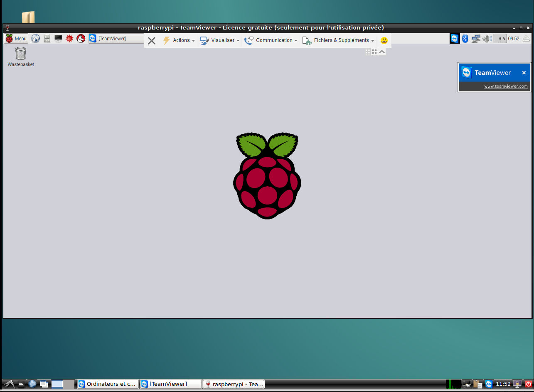The height and width of the screenshot is (392, 534).
Task: Click the CPU usage monitor showing 6 %
Action: coord(500,39)
